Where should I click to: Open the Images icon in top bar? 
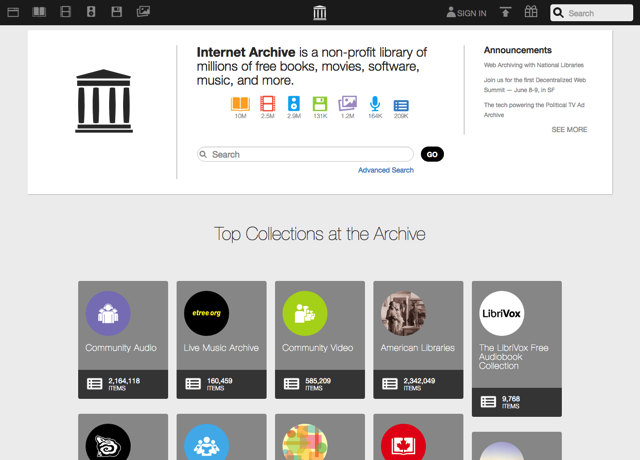pos(143,11)
